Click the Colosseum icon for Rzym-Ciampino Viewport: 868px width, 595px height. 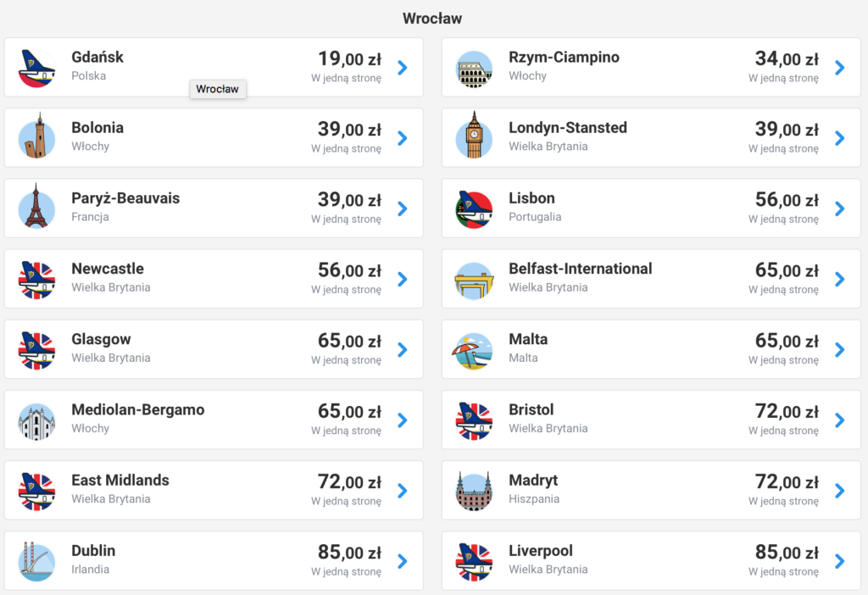pos(473,68)
